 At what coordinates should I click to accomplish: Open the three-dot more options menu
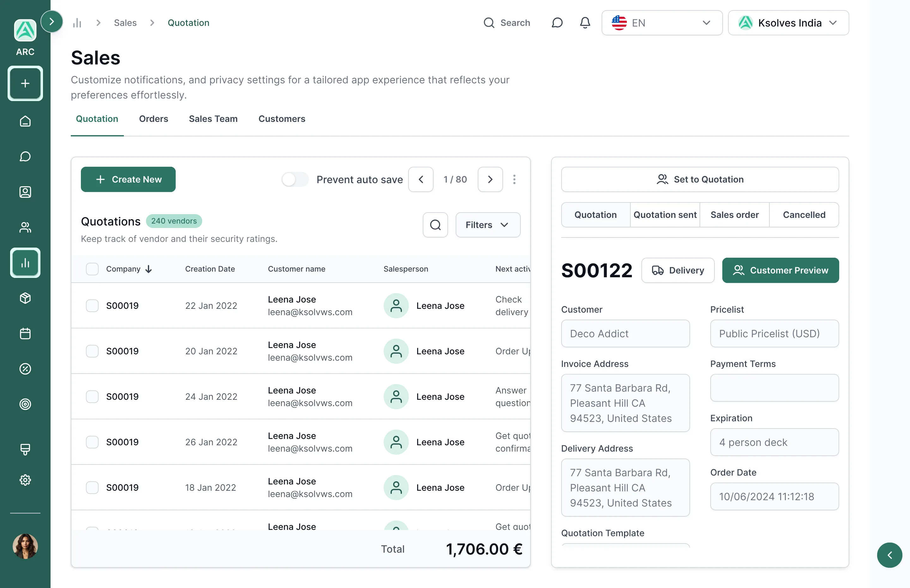click(x=514, y=179)
